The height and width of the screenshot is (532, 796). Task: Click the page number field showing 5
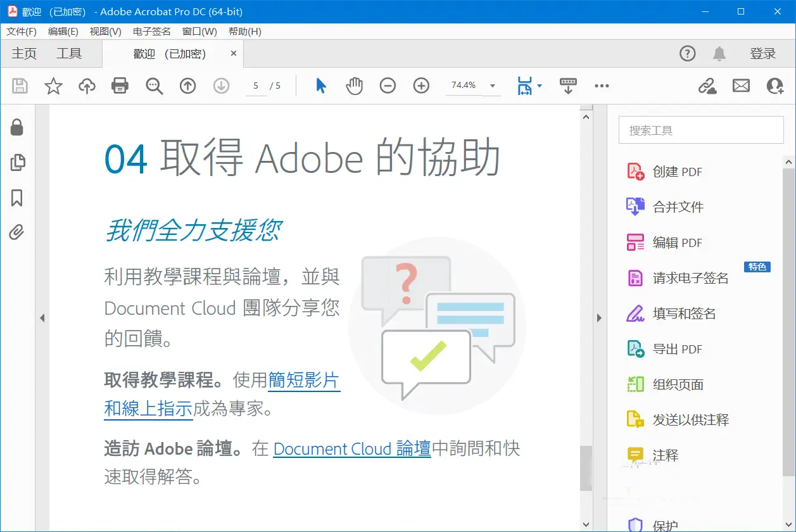(x=256, y=85)
